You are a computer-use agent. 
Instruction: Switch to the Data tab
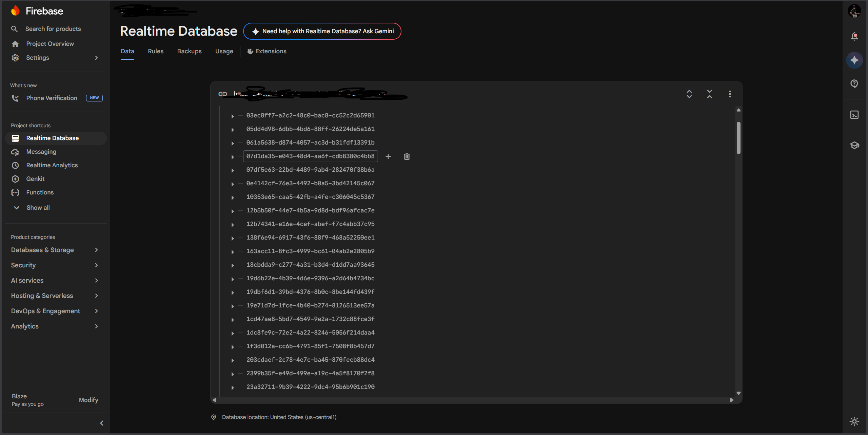point(127,51)
